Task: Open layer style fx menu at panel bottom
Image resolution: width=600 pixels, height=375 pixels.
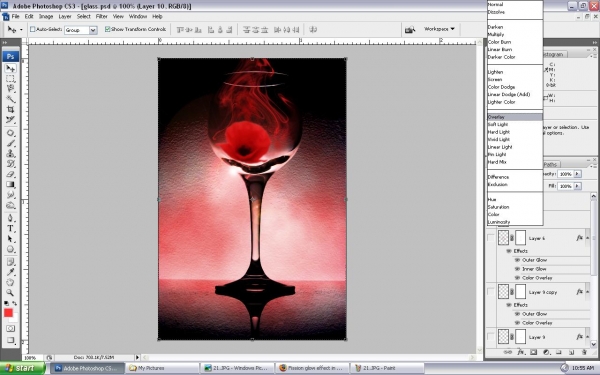Action: 520,352
